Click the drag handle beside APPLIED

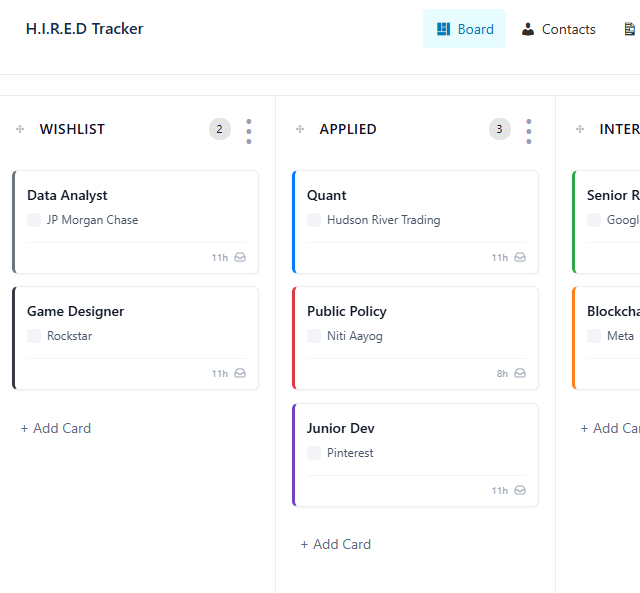pos(300,129)
